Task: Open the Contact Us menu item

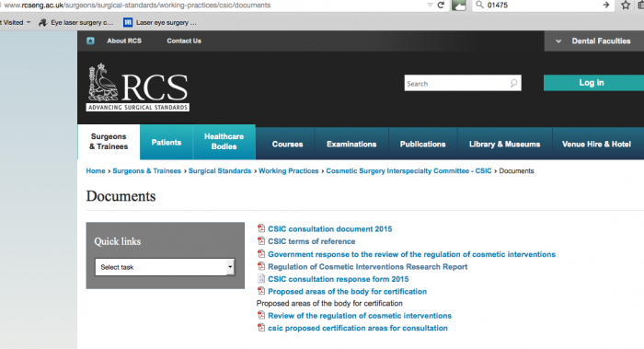Action: (x=184, y=41)
